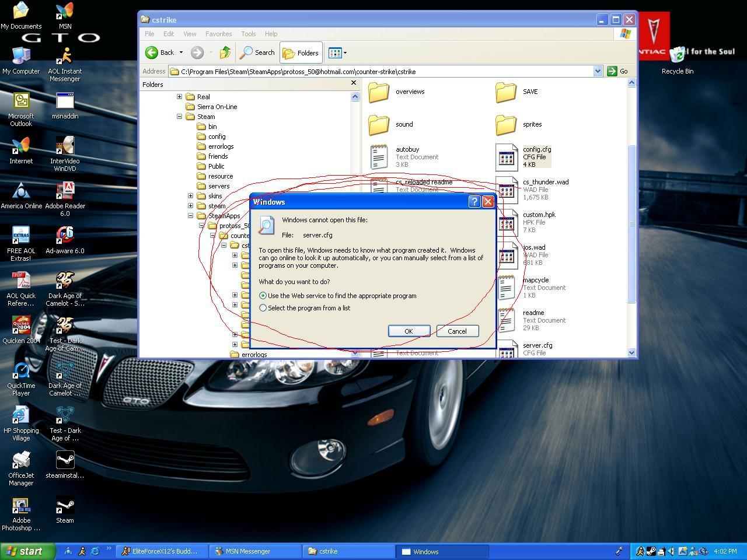The width and height of the screenshot is (747, 560).
Task: Open the Tools menu
Action: [x=249, y=34]
